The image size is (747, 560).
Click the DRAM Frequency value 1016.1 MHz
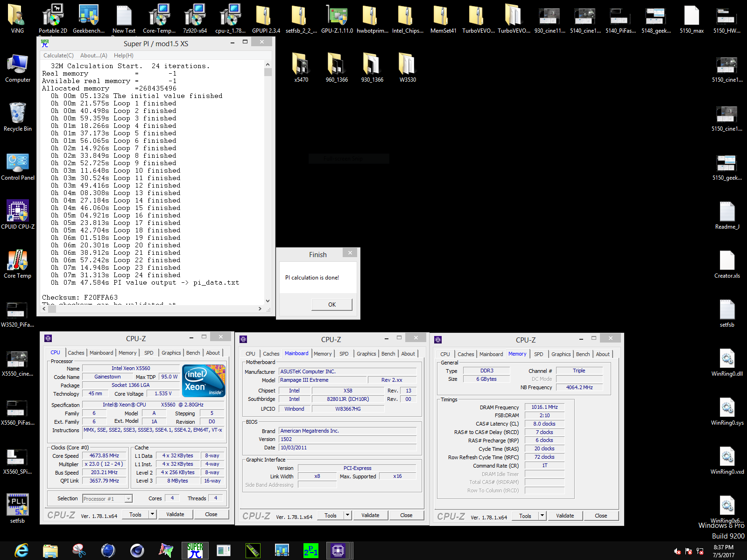point(544,407)
